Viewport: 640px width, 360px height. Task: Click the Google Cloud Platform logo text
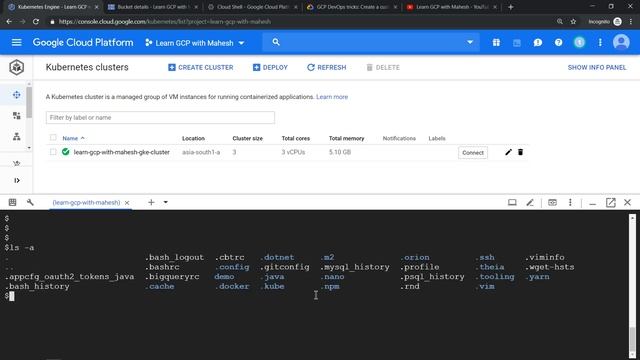(x=83, y=42)
